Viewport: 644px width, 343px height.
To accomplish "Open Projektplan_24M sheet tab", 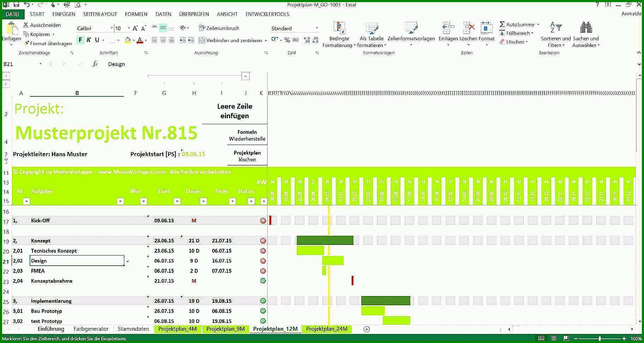I will (x=327, y=329).
